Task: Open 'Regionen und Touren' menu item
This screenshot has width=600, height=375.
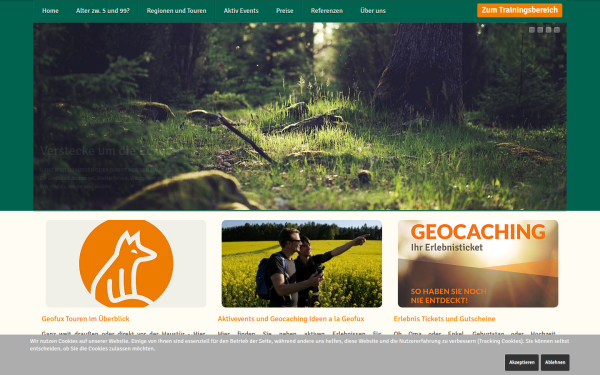Action: point(176,11)
